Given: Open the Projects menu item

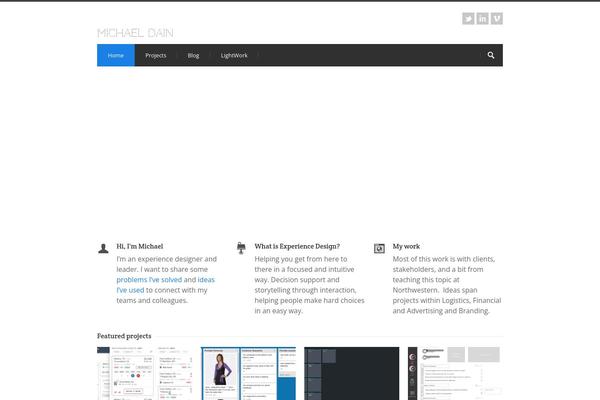Looking at the screenshot, I should tap(156, 55).
